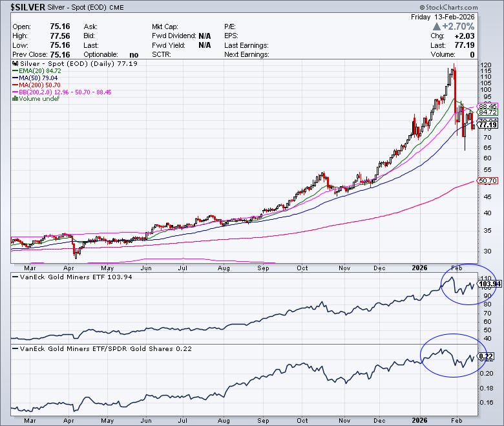Click the 'Aug' label on the bottom axis
Viewport: 504px width, 426px height.
(x=224, y=420)
